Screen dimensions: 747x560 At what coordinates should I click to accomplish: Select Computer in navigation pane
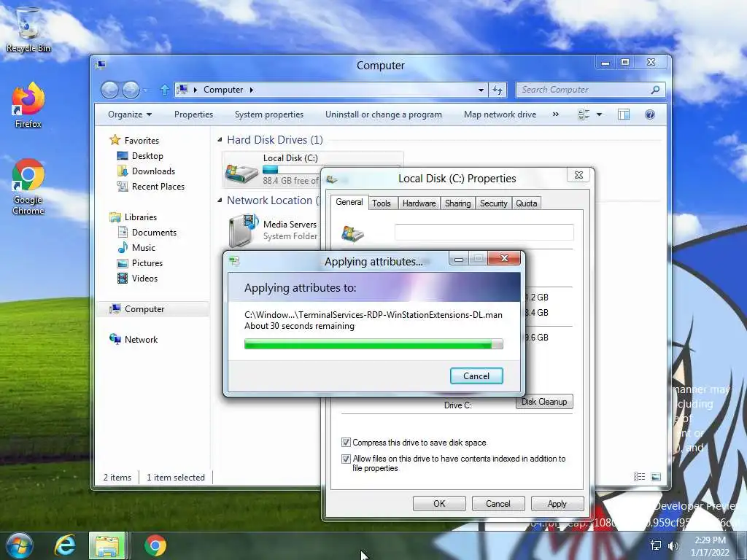click(152, 309)
